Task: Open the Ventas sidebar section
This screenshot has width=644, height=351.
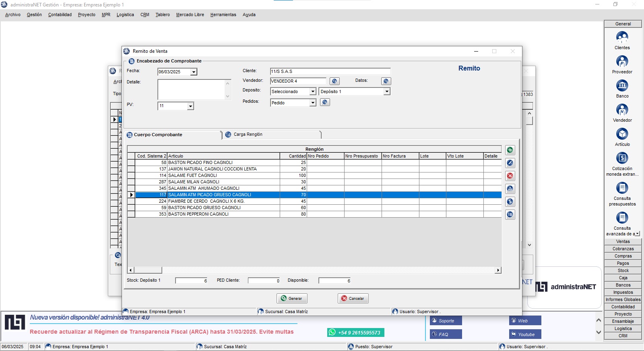Action: tap(623, 242)
